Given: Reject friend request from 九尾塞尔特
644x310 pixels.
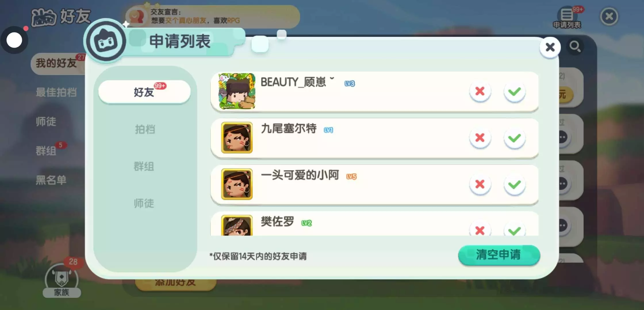Looking at the screenshot, I should pos(480,138).
